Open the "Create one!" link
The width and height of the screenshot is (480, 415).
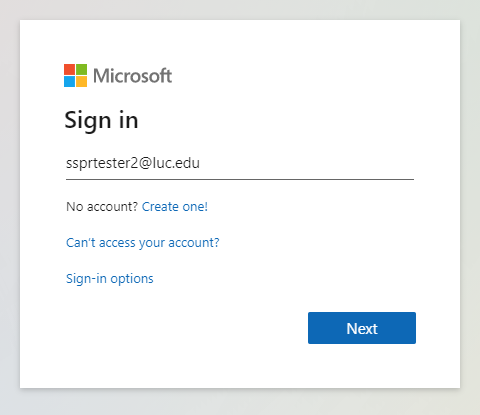point(175,207)
